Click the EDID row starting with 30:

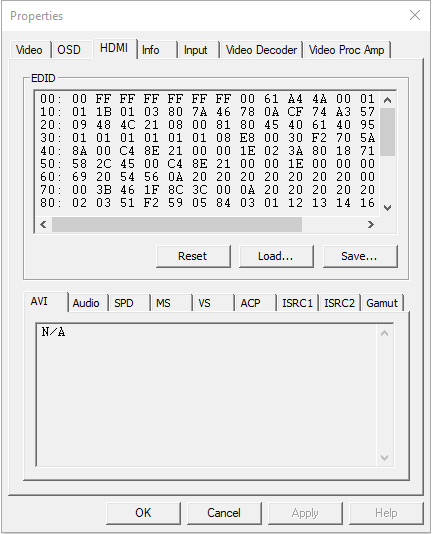[x=207, y=138]
